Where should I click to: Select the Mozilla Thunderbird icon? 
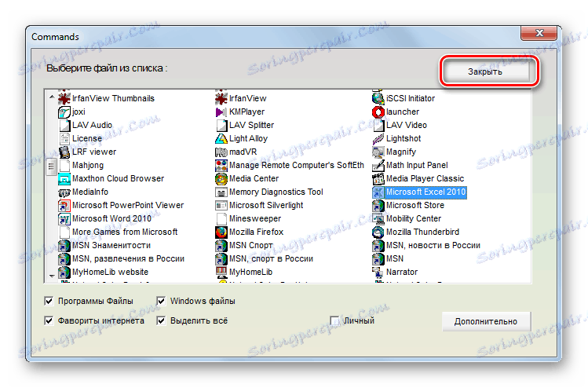(x=378, y=232)
